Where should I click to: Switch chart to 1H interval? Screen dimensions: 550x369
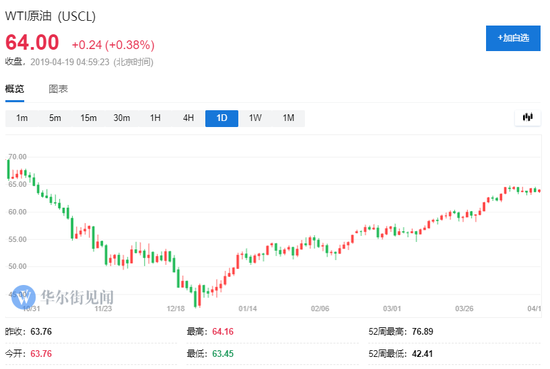[x=155, y=118]
